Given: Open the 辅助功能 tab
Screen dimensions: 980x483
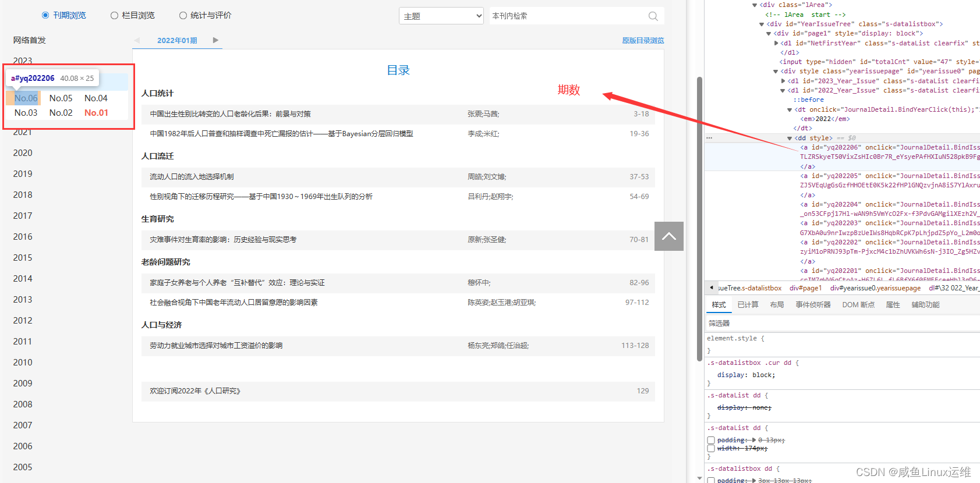Looking at the screenshot, I should (x=925, y=305).
